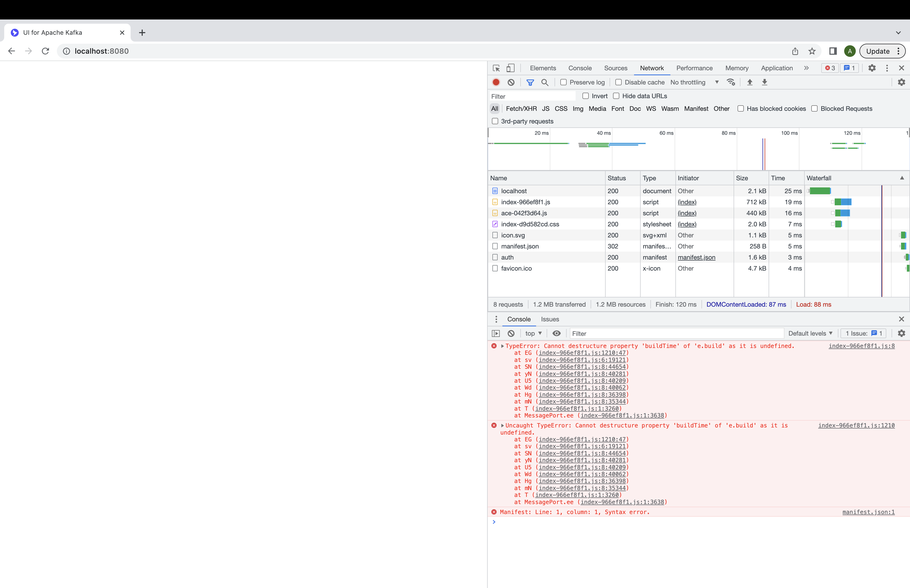Open the Default levels dropdown

point(810,333)
